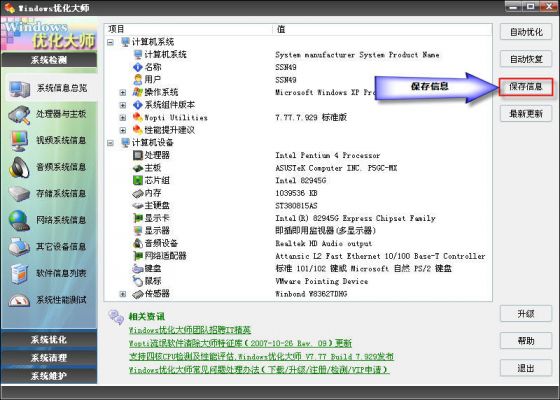The image size is (560, 400).
Task: Click the 值 column header
Action: 382,29
